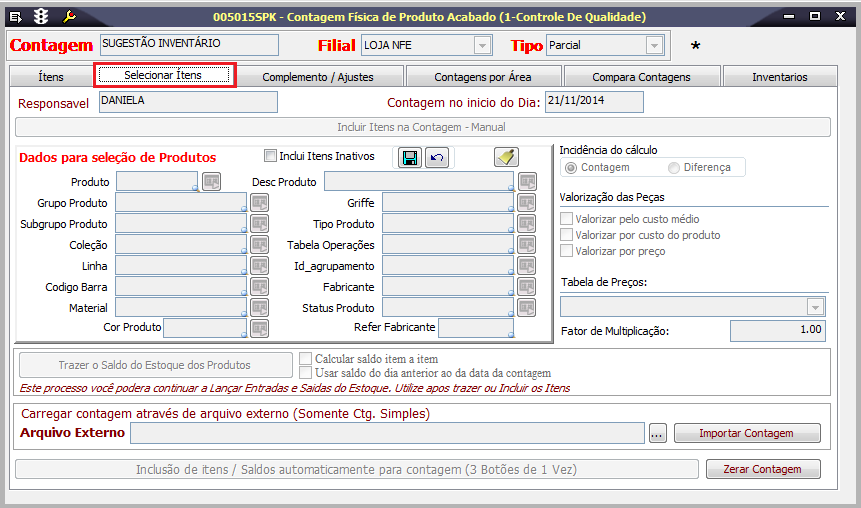Click the ellipsis file browse button
The image size is (861, 508).
(x=657, y=433)
